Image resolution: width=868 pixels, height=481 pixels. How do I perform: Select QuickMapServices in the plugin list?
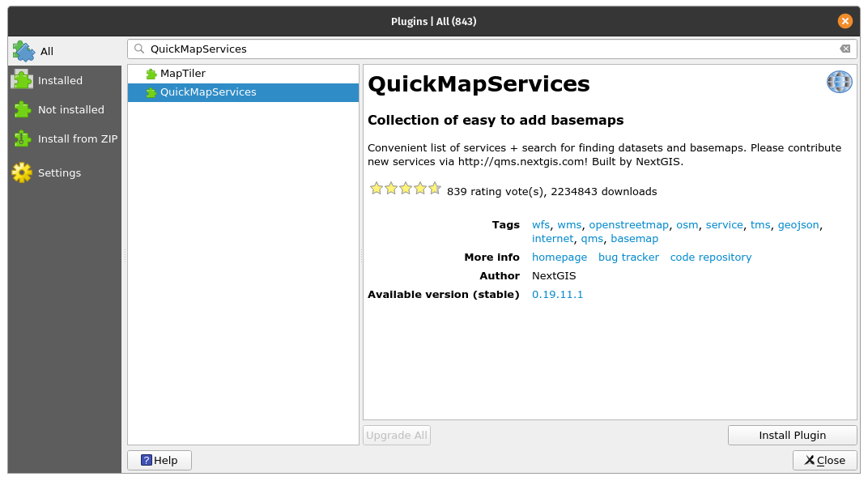coord(208,92)
